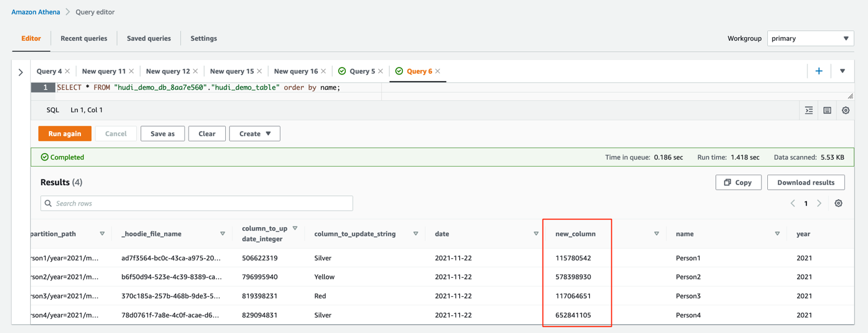Click the year header column
Screen dimensions: 868x333
coord(803,233)
